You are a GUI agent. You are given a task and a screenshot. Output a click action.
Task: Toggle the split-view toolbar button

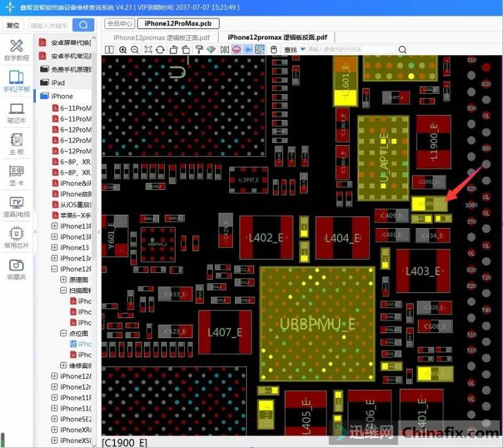coord(109,50)
